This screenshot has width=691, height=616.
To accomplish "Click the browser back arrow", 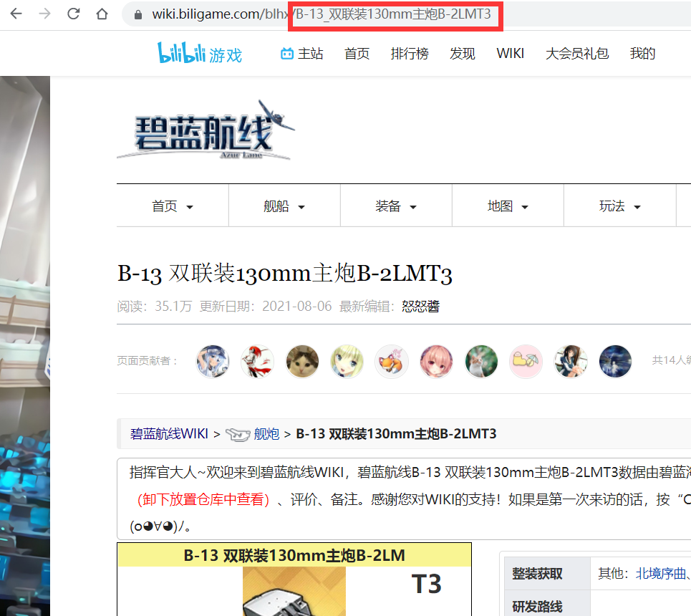I will (16, 14).
